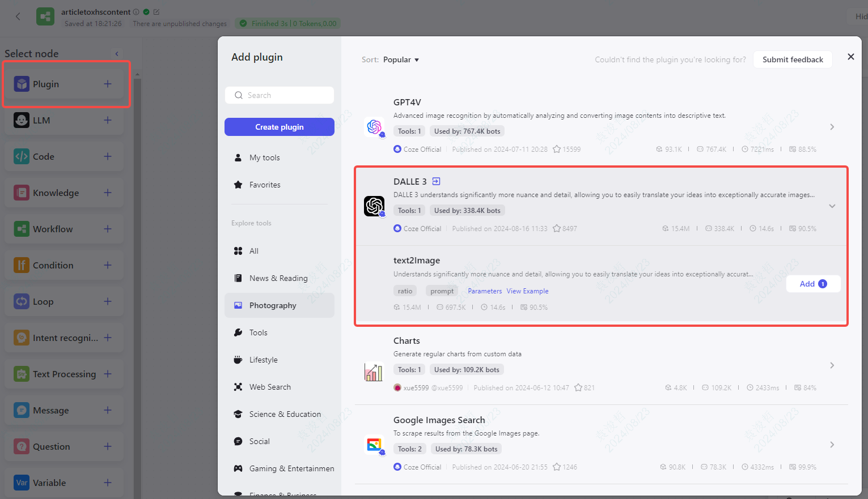Click the Loop node icon
Viewport: 868px width, 499px height.
click(21, 301)
